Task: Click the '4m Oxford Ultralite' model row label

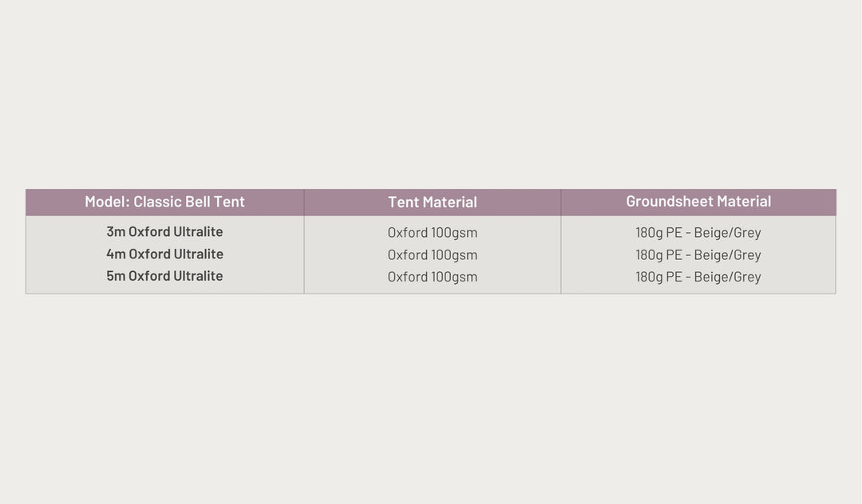Action: [164, 254]
